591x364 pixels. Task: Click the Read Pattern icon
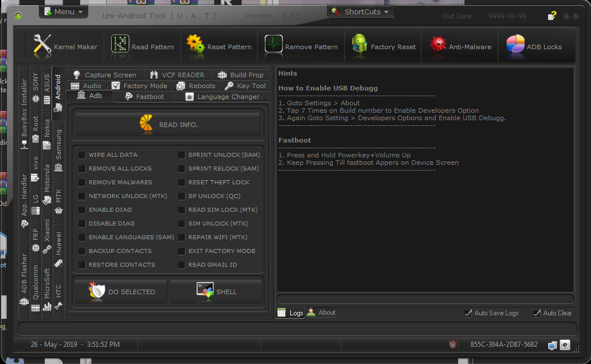tap(120, 44)
